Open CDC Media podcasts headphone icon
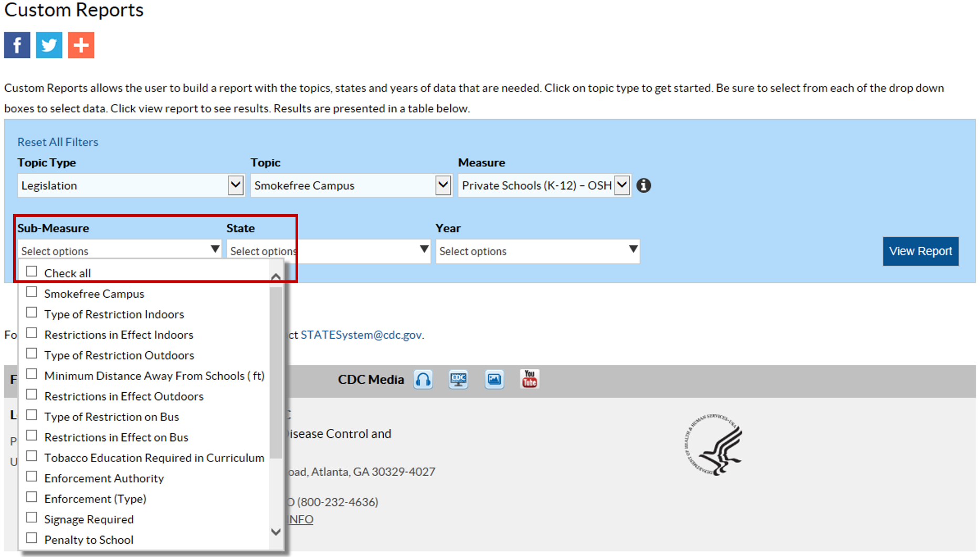This screenshot has height=557, width=980. click(423, 379)
